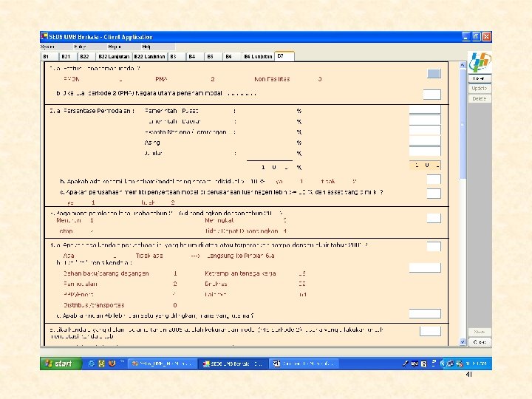Select the B7 tab
The width and height of the screenshot is (532, 399).
point(284,56)
